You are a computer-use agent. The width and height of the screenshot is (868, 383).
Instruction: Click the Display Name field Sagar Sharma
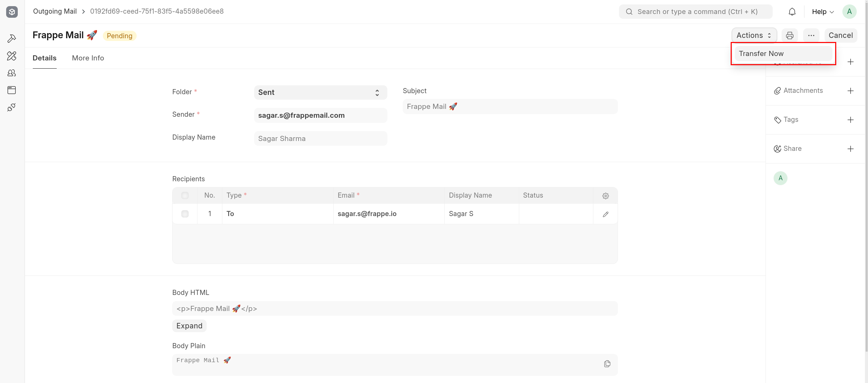(x=320, y=139)
